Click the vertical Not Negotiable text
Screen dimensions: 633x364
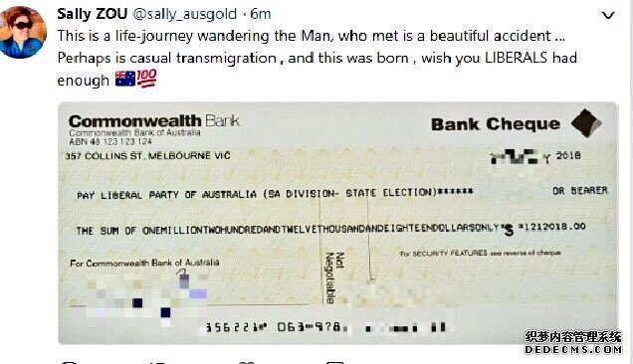pyautogui.click(x=334, y=278)
